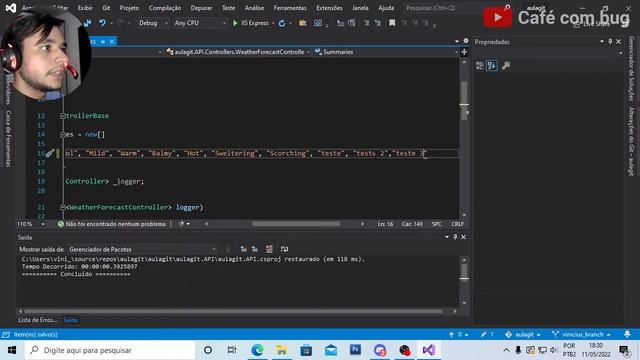Click the Undo arrow in the toolbar
The height and width of the screenshot is (360, 640).
102,23
